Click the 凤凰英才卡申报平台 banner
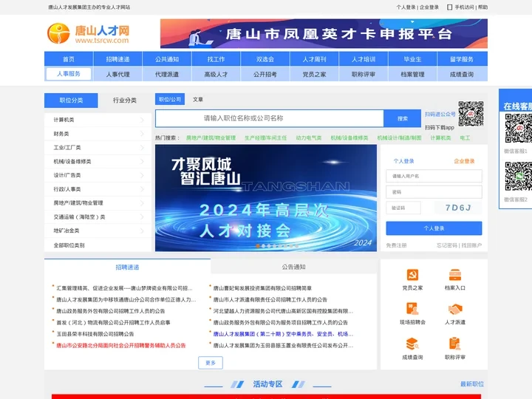Image resolution: width=532 pixels, height=399 pixels. pos(324,33)
